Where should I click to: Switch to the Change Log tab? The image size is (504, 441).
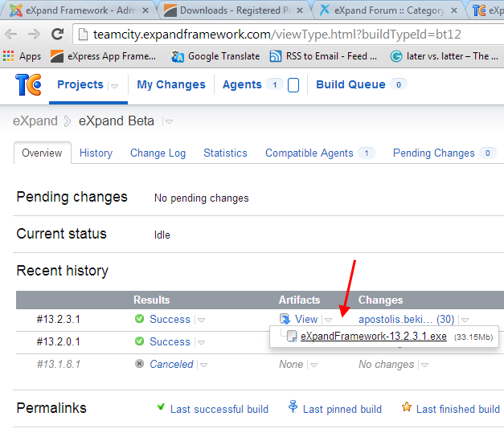(x=158, y=153)
